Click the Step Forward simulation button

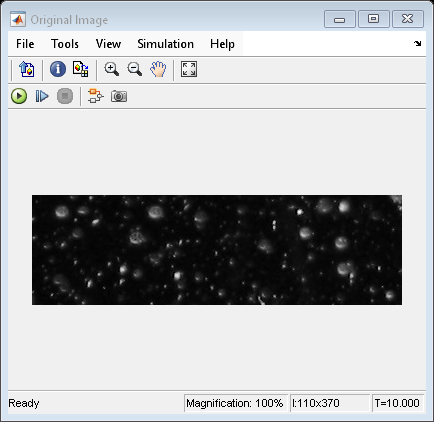[42, 96]
